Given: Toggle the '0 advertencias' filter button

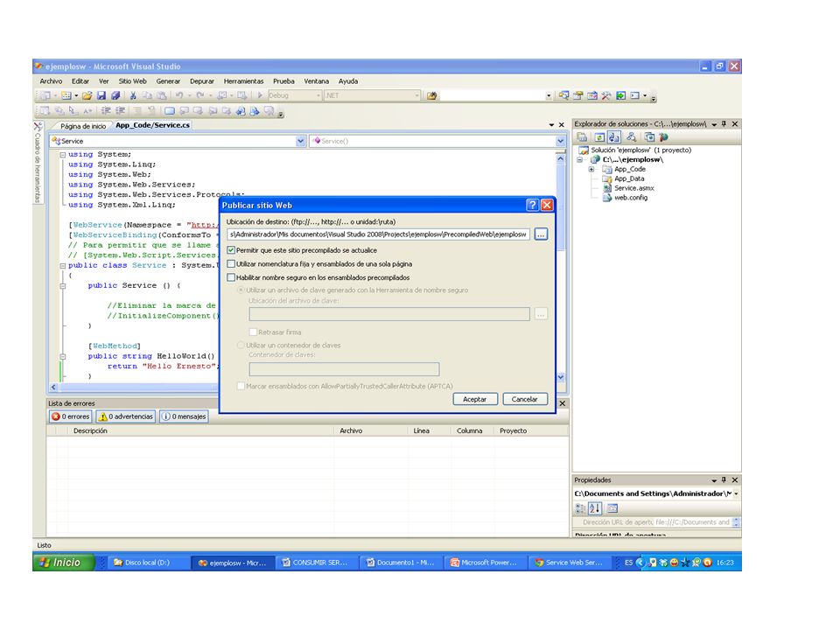Looking at the screenshot, I should (126, 416).
